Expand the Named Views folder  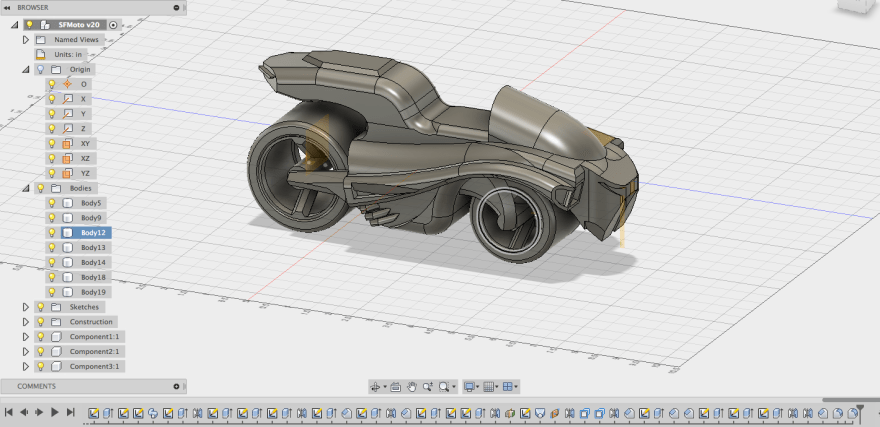coord(26,39)
